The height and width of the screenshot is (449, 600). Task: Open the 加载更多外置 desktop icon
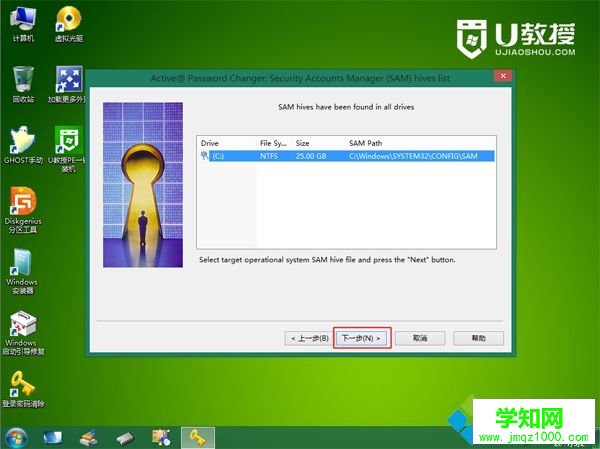pos(67,84)
